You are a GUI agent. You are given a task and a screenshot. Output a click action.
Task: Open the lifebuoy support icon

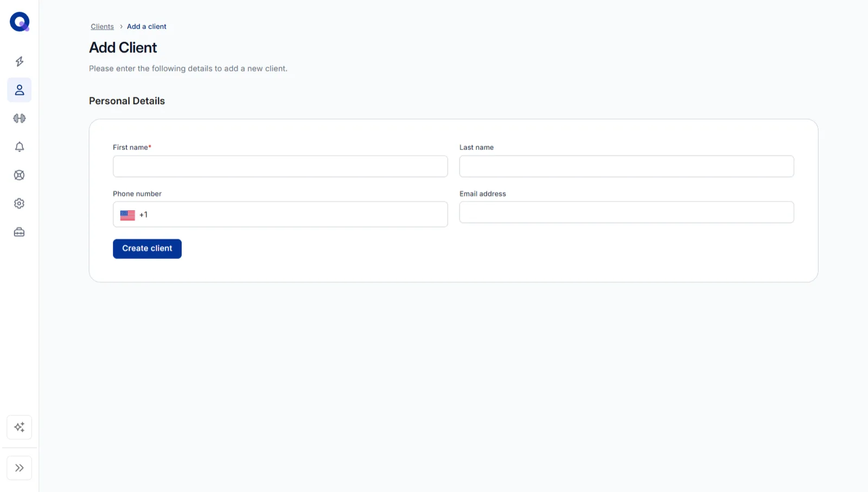tap(20, 175)
